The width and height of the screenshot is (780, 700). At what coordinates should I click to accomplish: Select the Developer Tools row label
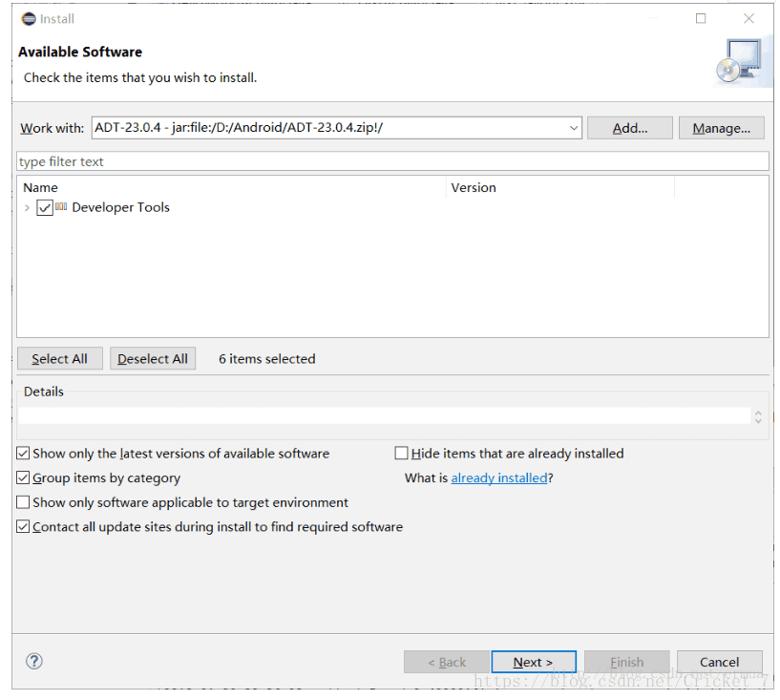tap(120, 207)
